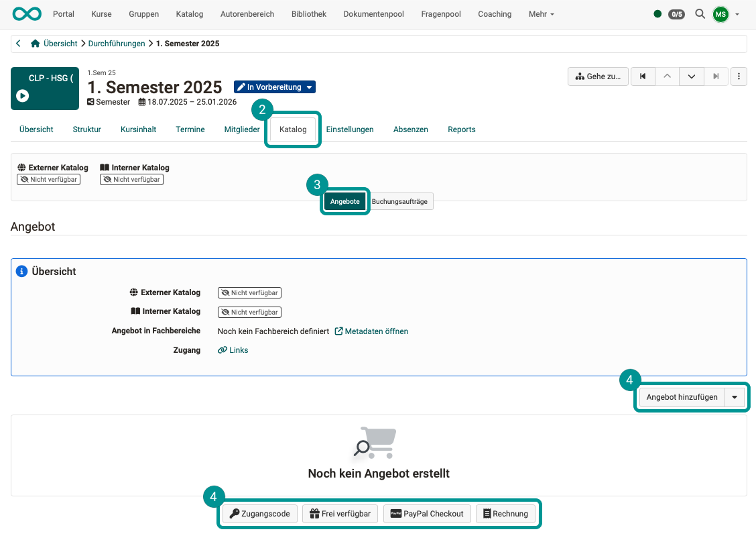Open the three-dot course options menu

click(739, 76)
